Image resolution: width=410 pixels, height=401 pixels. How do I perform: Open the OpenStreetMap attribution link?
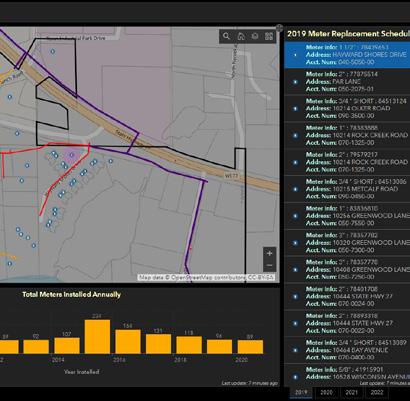click(206, 277)
